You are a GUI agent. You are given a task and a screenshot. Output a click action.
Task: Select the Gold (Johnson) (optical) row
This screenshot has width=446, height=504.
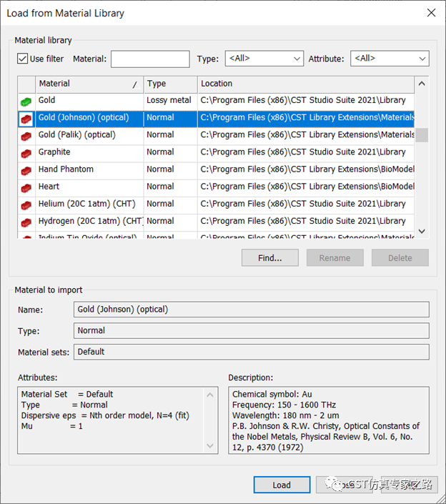[216, 119]
